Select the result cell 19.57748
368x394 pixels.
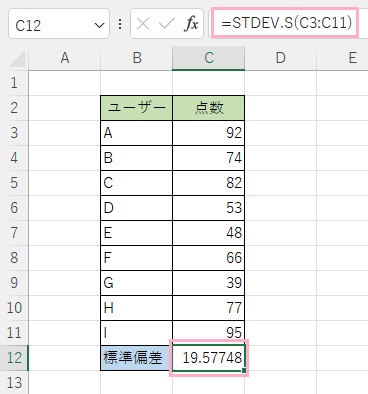(208, 358)
